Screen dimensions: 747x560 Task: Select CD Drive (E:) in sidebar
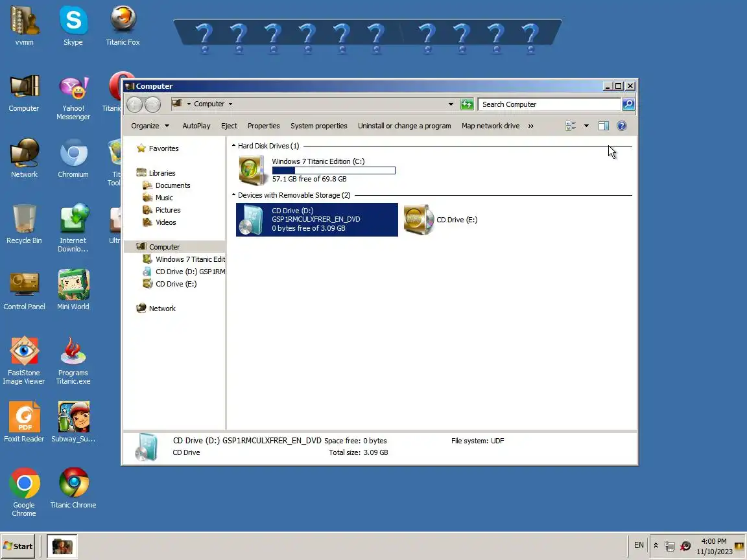176,284
